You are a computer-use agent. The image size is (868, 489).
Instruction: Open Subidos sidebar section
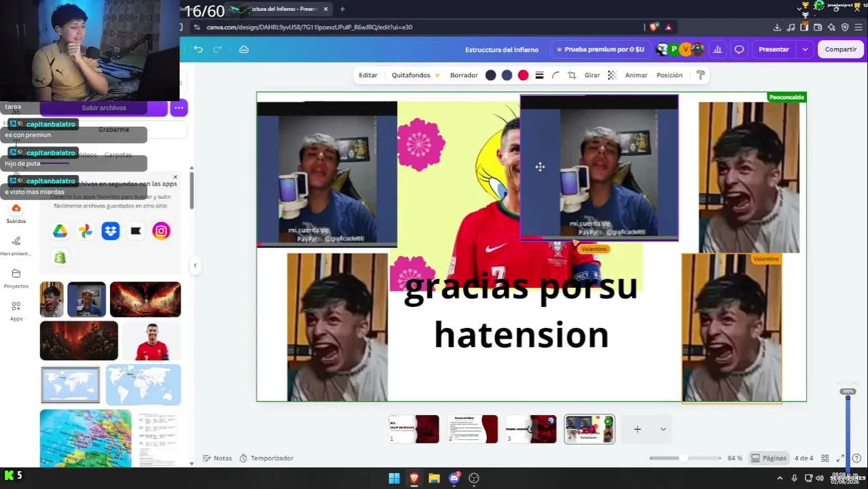16,213
